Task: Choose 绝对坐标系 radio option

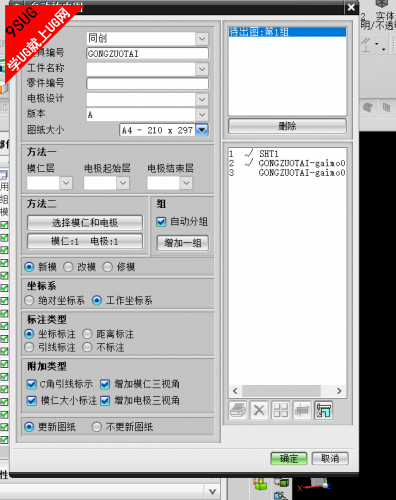Action: (x=29, y=300)
